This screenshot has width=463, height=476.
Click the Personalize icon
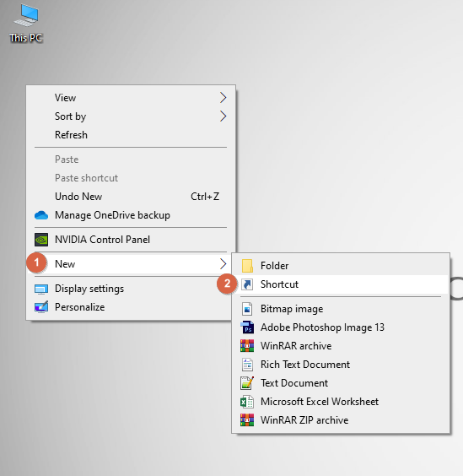click(x=41, y=307)
